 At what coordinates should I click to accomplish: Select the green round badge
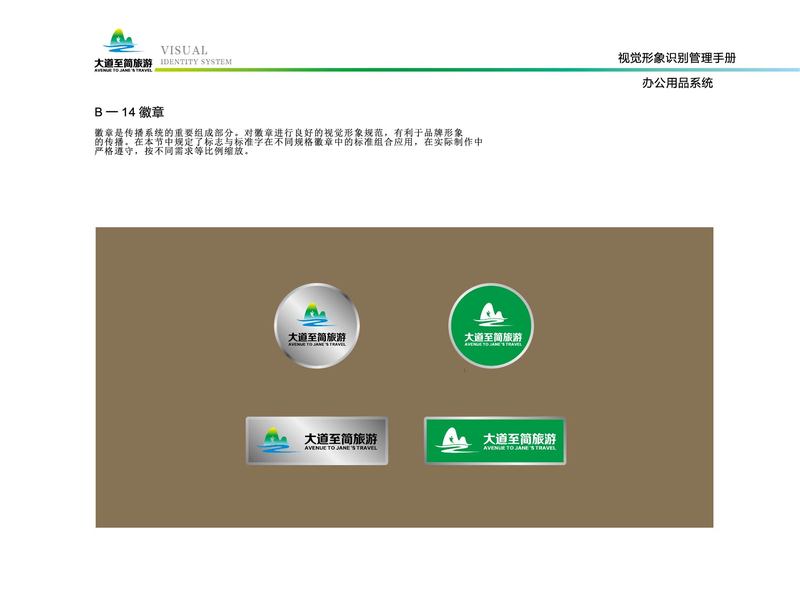click(491, 326)
